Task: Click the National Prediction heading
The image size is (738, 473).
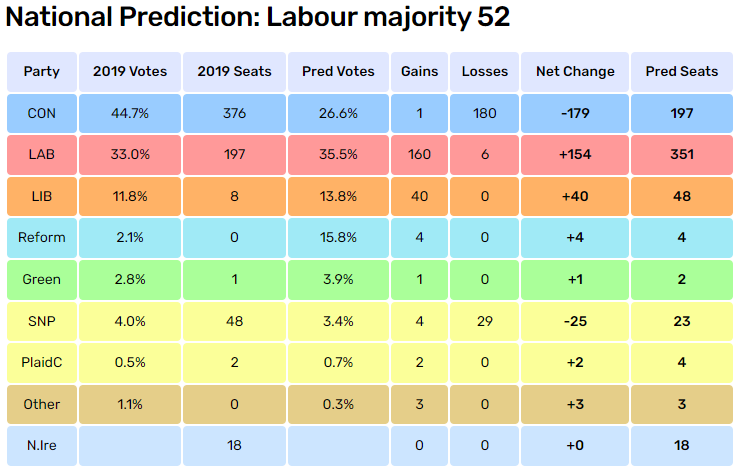Action: (258, 18)
